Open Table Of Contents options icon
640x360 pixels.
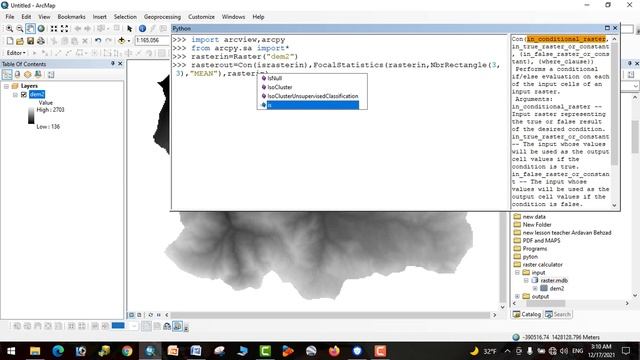coord(51,74)
